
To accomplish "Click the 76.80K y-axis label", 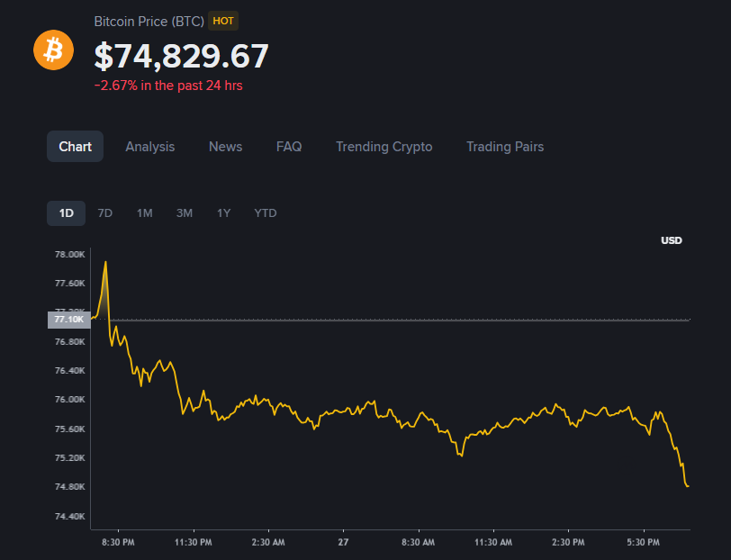I will pos(70,342).
